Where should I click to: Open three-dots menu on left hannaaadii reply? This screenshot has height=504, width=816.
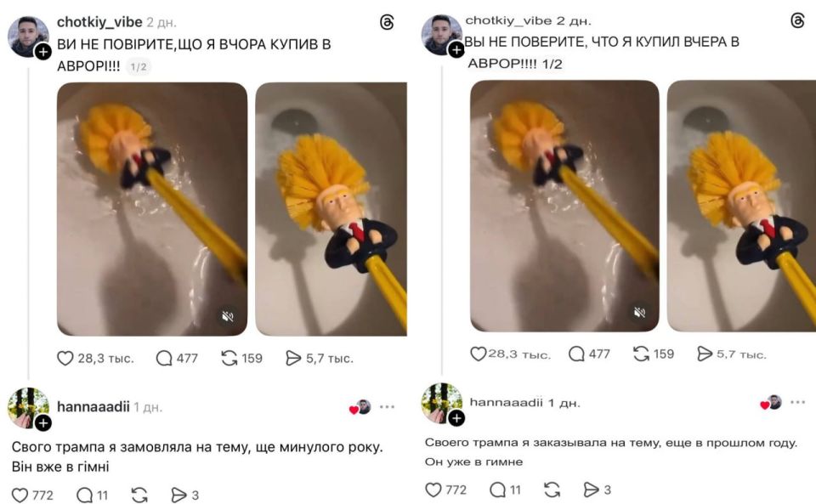click(x=387, y=407)
